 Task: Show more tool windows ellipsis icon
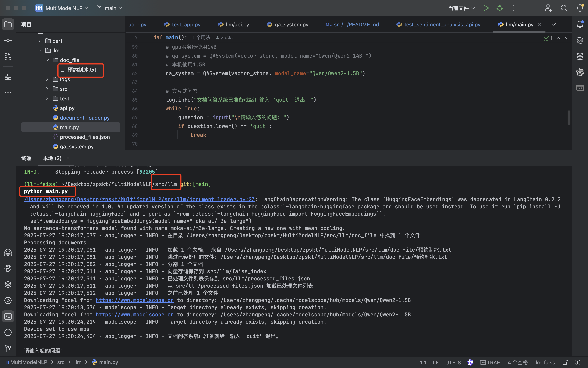[8, 93]
